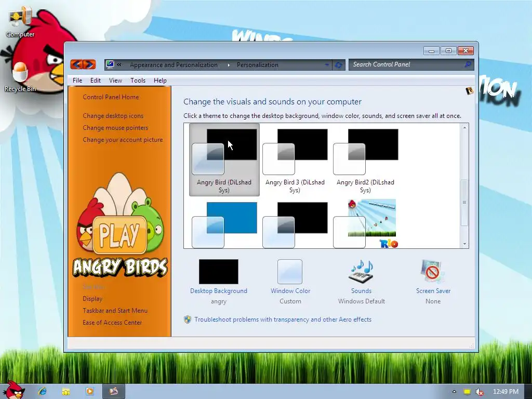Click the theme list scrollbar thumb

coord(464,203)
